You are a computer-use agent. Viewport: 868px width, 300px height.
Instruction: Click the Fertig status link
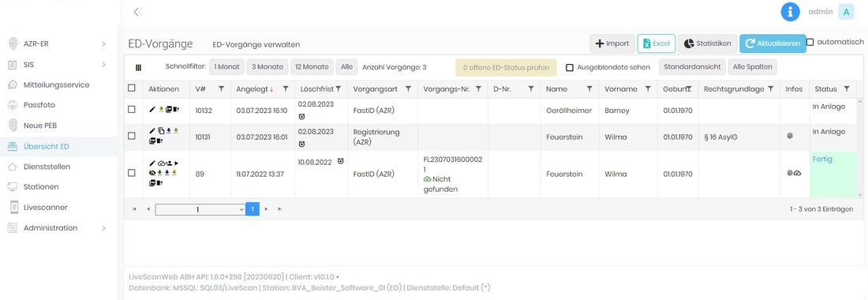822,159
